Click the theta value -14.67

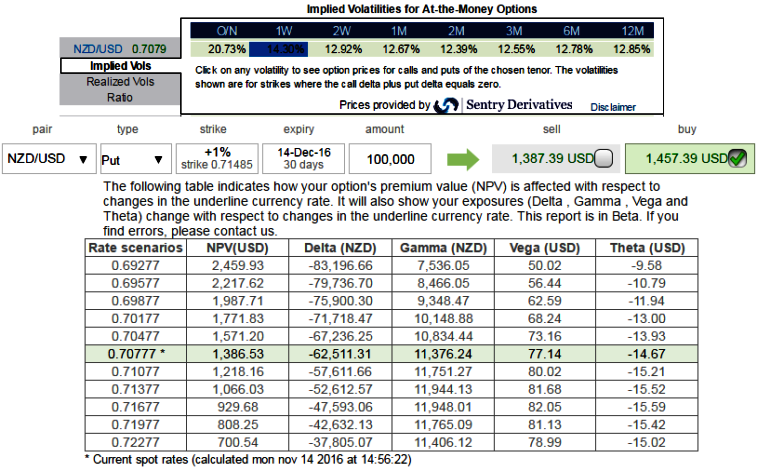(647, 354)
